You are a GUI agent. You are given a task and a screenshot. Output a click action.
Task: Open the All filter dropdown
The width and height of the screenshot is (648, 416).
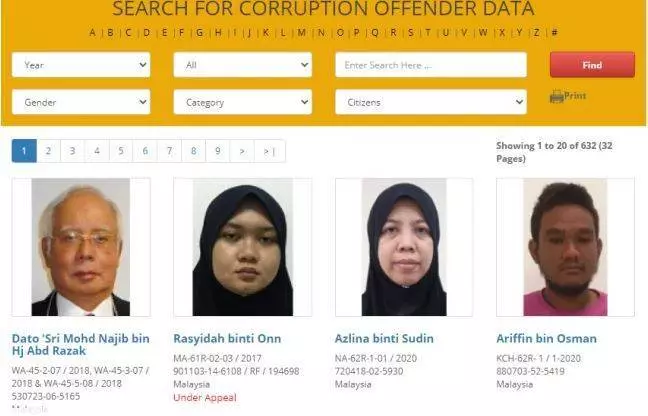click(x=243, y=65)
